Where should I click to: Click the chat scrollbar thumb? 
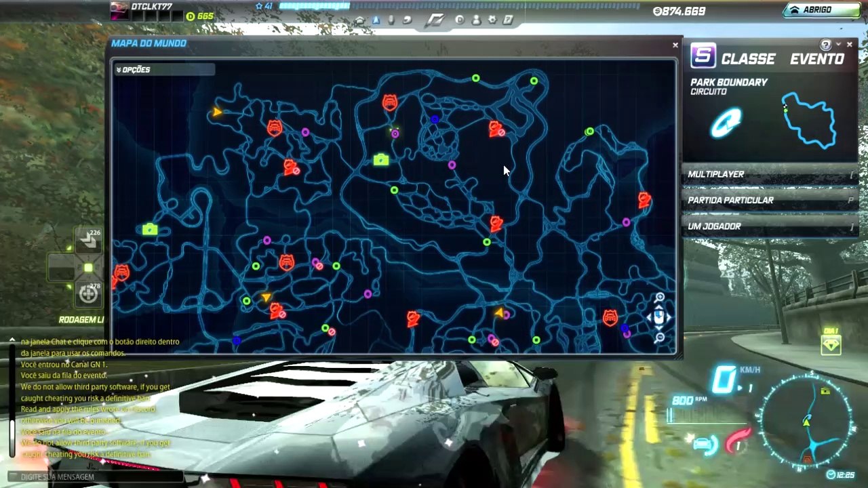12,437
